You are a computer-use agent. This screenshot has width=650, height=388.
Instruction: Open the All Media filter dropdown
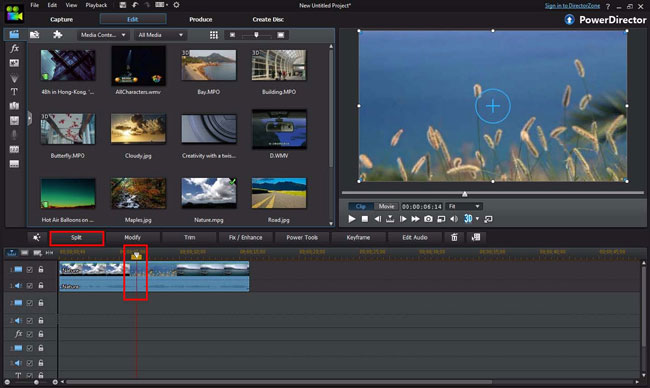pos(160,35)
